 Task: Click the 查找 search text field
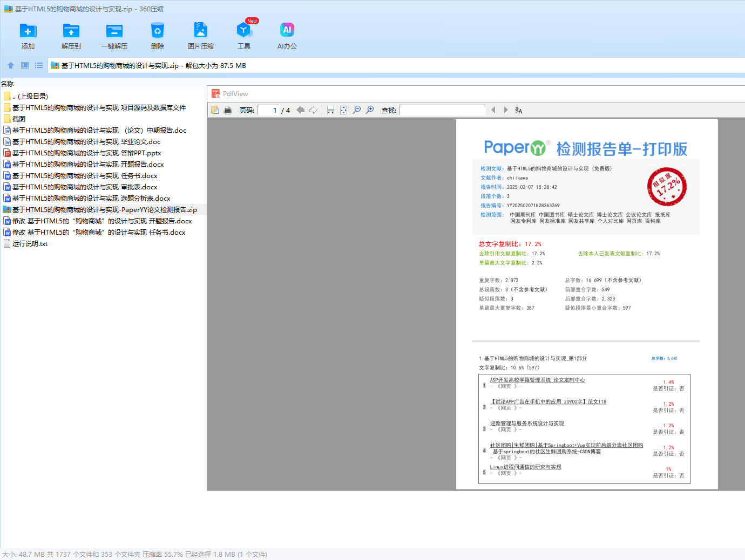point(443,110)
